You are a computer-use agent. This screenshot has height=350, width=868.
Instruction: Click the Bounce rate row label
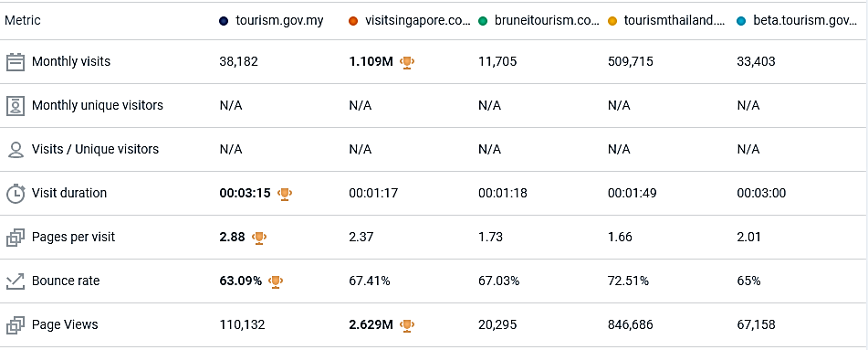pos(66,281)
